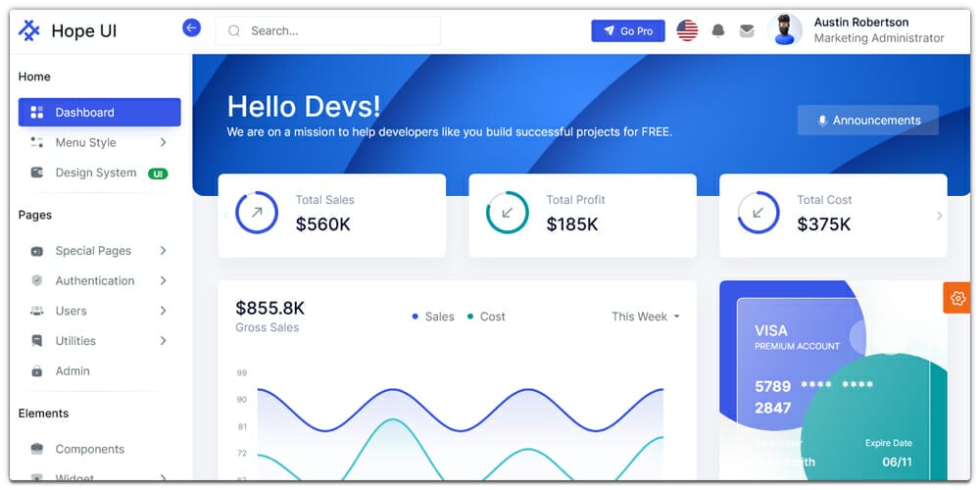Image resolution: width=980 pixels, height=490 pixels.
Task: Toggle the Cost chart legend series
Action: (x=486, y=317)
